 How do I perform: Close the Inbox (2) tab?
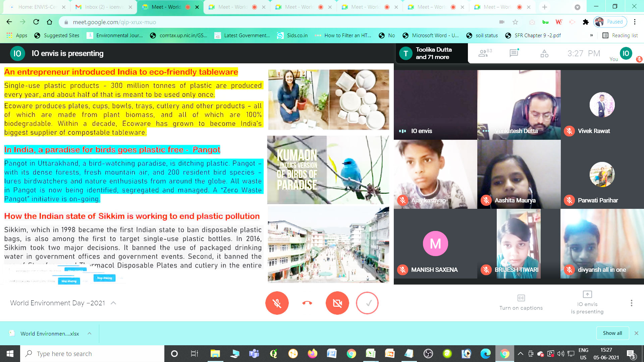click(130, 7)
